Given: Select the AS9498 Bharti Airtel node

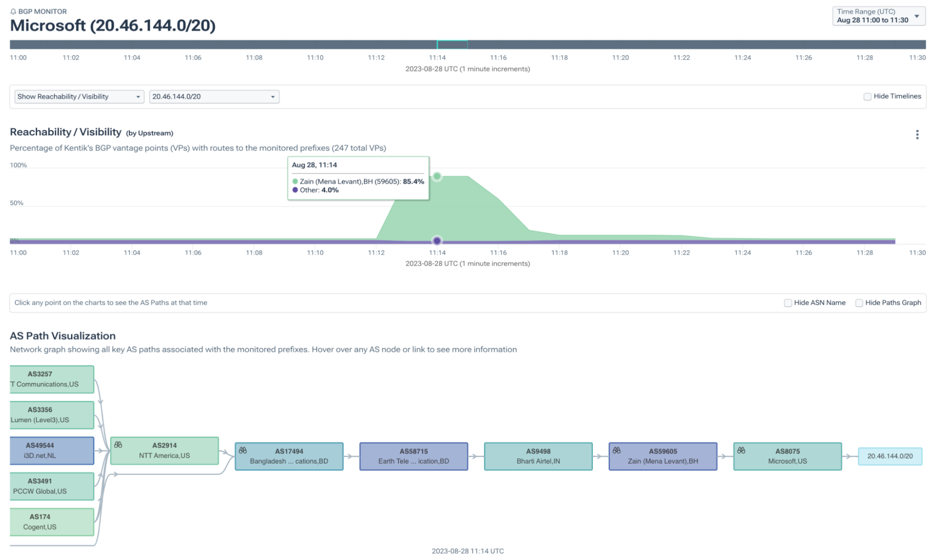Looking at the screenshot, I should click(538, 456).
